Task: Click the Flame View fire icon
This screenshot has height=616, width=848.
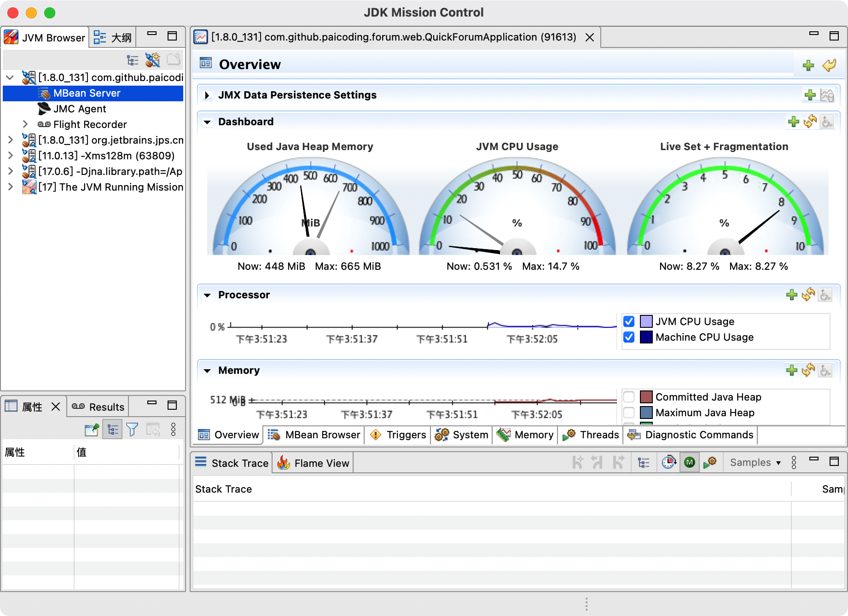Action: 284,463
